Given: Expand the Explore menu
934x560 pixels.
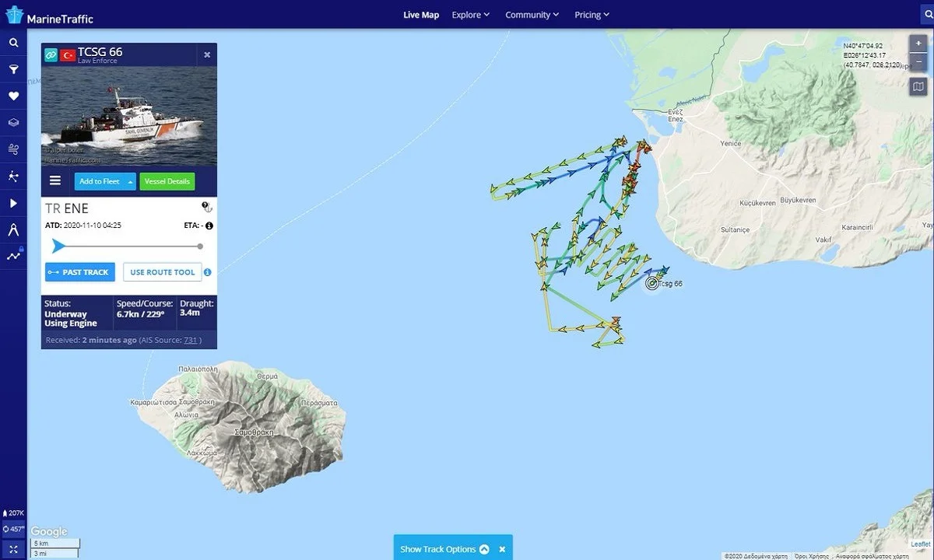Looking at the screenshot, I should pyautogui.click(x=471, y=15).
